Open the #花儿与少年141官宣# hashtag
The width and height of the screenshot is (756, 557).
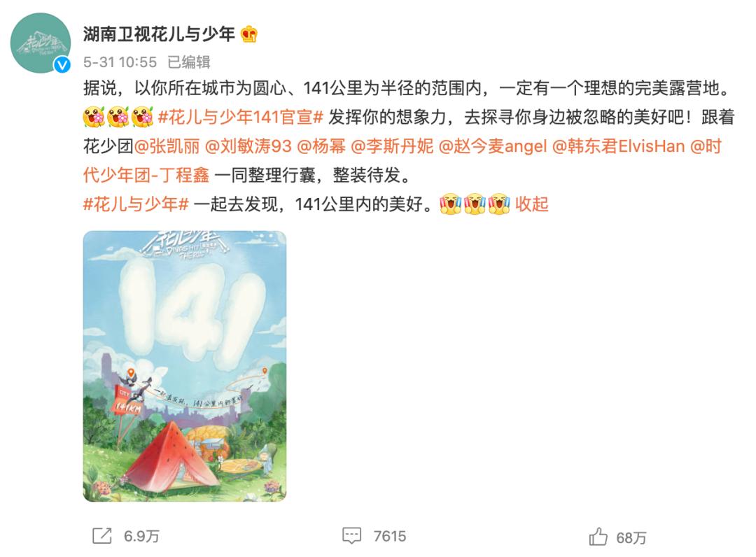tap(240, 117)
